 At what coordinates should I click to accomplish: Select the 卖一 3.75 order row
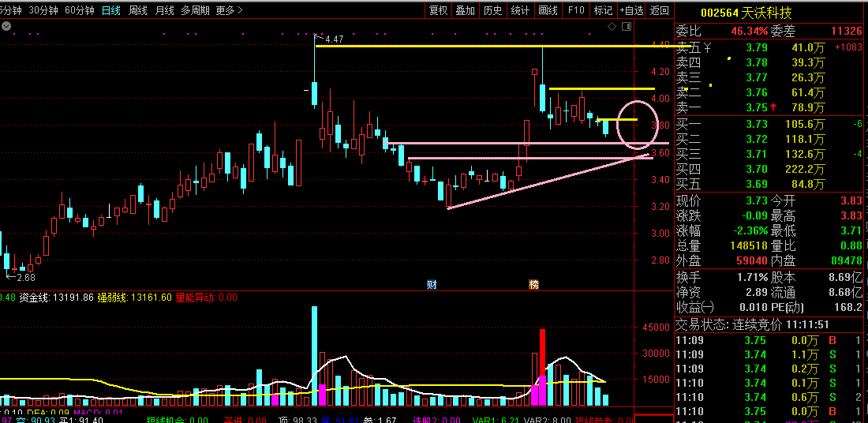(x=771, y=107)
